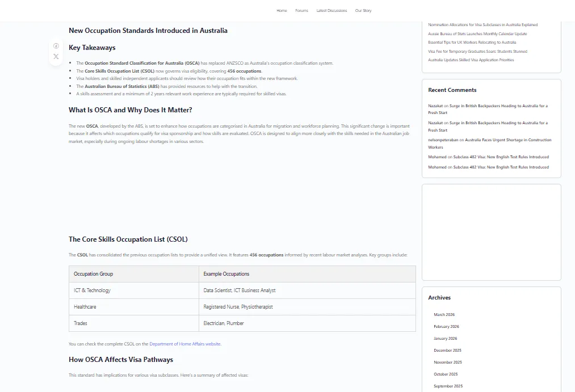Image resolution: width=575 pixels, height=392 pixels.
Task: Open February 2026 archive
Action: 446,326
